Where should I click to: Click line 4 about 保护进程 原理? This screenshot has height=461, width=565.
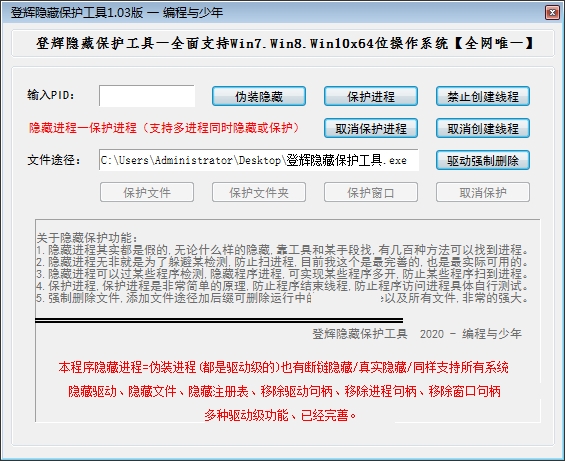[x=283, y=286]
